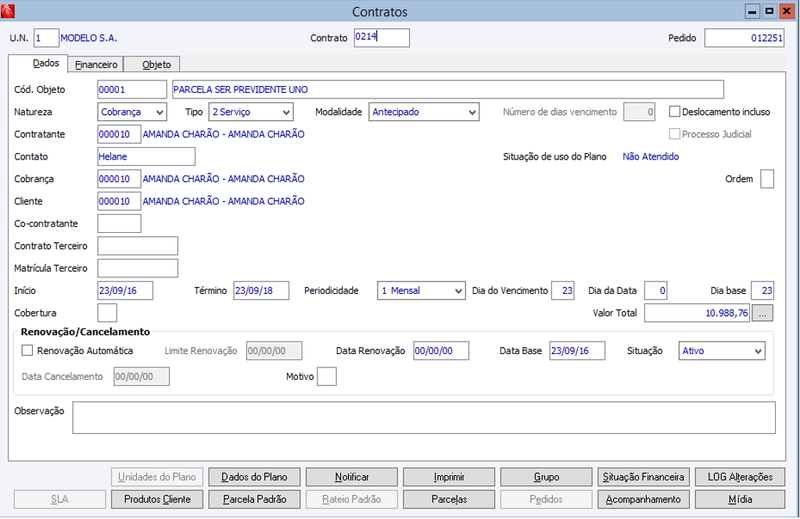Click the Imprimir button
Screen dimensions: 800x519
(449, 477)
